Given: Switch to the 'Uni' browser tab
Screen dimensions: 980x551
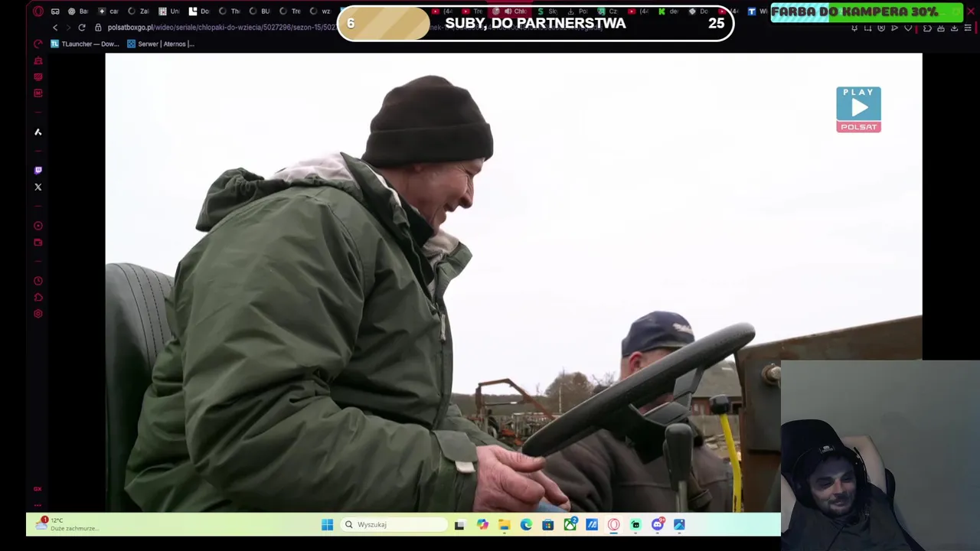Looking at the screenshot, I should pos(169,11).
